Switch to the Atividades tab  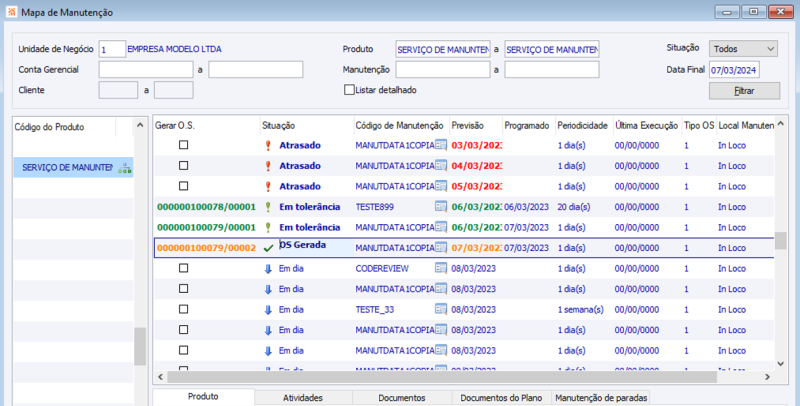pyautogui.click(x=303, y=398)
